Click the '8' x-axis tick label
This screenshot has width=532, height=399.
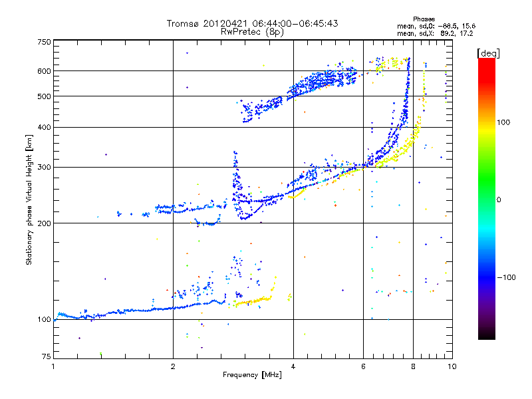point(413,366)
